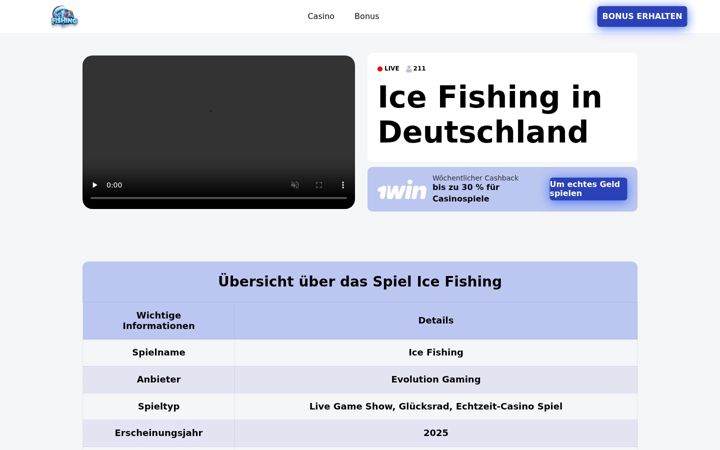Open the Ice Fishing logo home link
This screenshot has height=450, width=720.
point(64,16)
